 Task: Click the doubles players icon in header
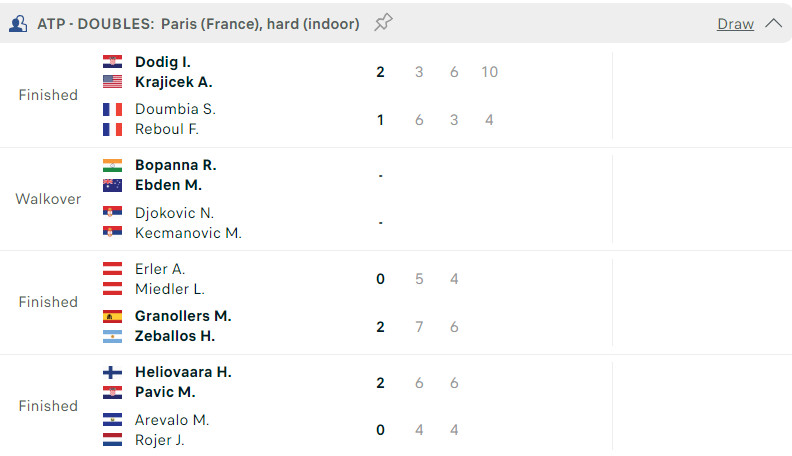pyautogui.click(x=18, y=23)
